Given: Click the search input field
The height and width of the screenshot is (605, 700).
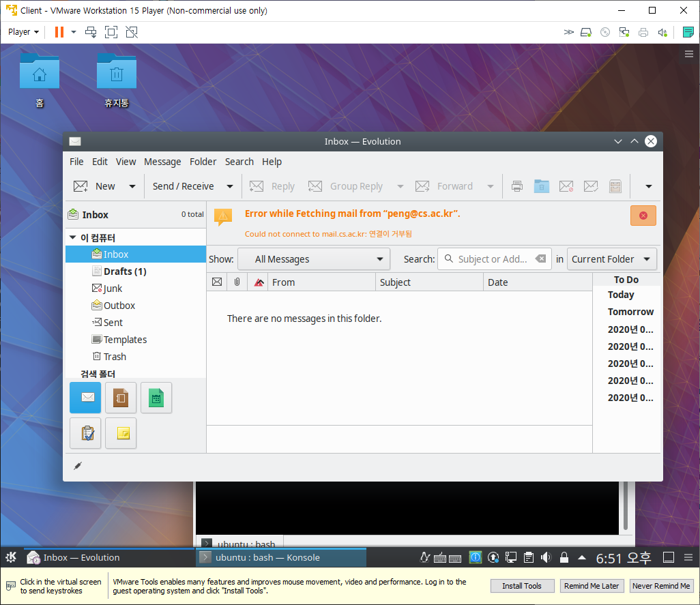Looking at the screenshot, I should tap(493, 259).
